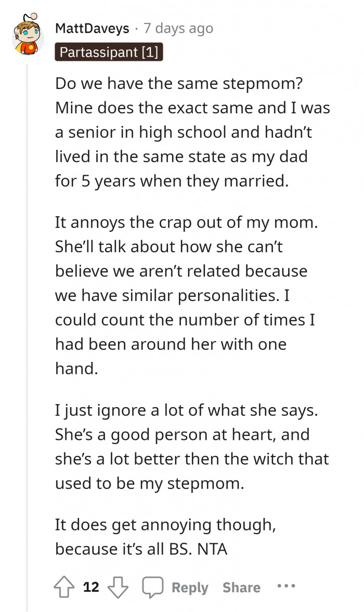Screen dimensions: 364x612
Task: Click MattDaveys' profile avatar
Action: 27,37
